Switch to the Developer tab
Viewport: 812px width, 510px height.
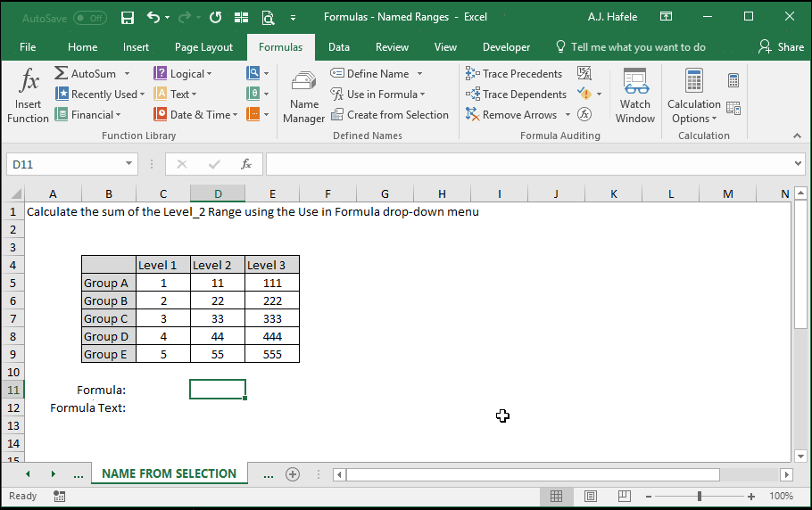(506, 47)
